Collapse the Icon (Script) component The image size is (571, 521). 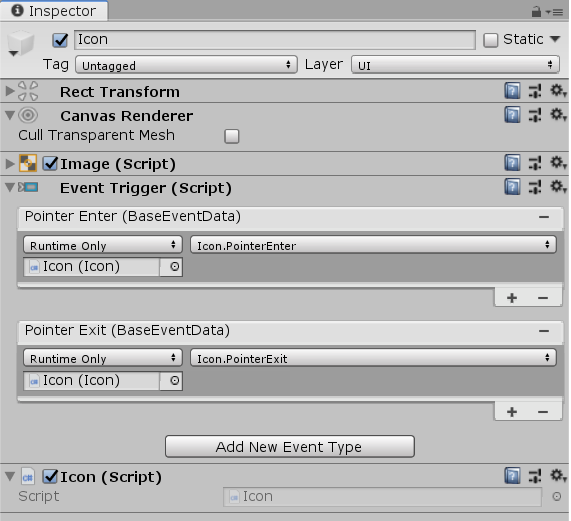[x=10, y=477]
